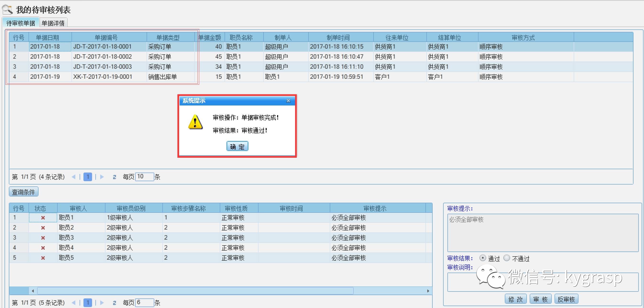This screenshot has width=644, height=308.
Task: Click the yellow warning triangle icon
Action: (195, 122)
